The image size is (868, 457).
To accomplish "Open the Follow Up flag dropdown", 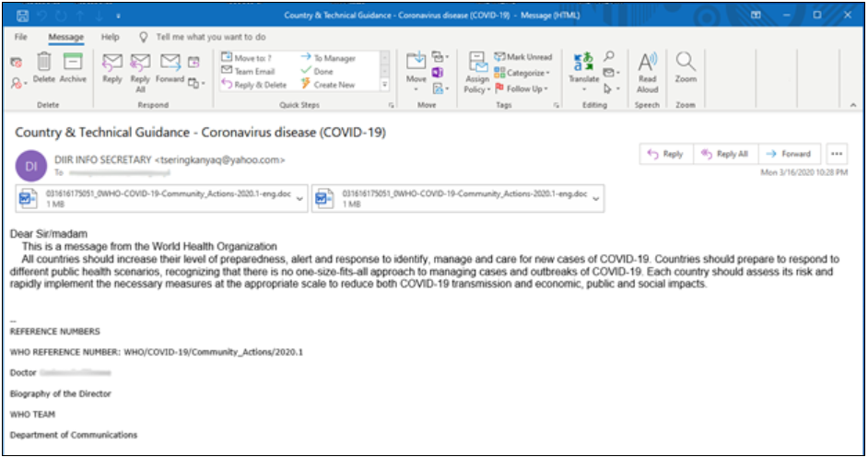I will click(521, 88).
